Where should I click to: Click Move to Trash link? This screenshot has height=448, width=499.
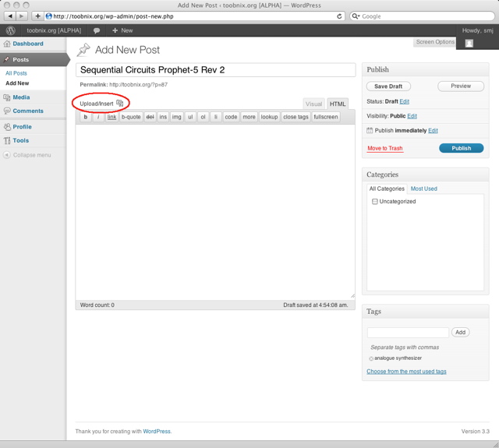pyautogui.click(x=384, y=148)
